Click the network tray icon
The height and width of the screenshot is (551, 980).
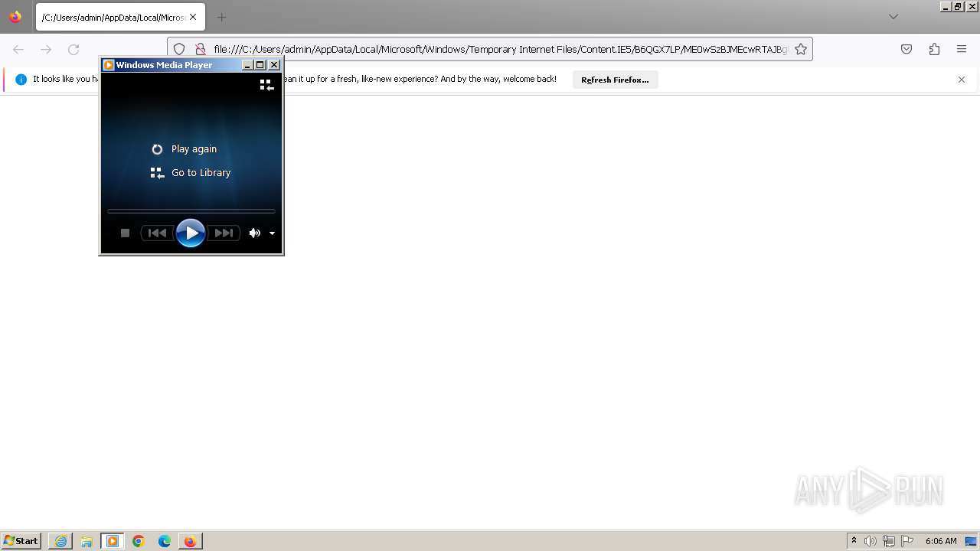[889, 541]
